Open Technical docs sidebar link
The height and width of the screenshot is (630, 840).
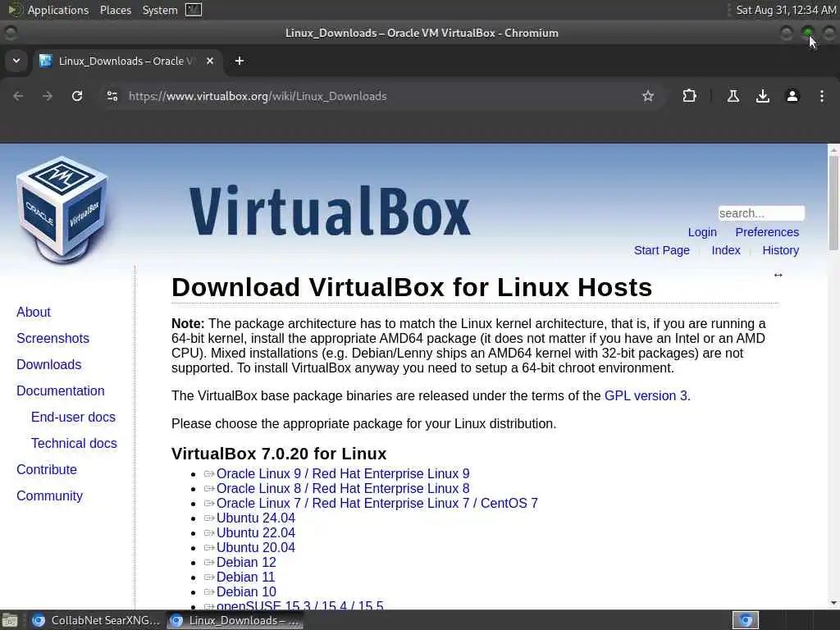coord(74,443)
